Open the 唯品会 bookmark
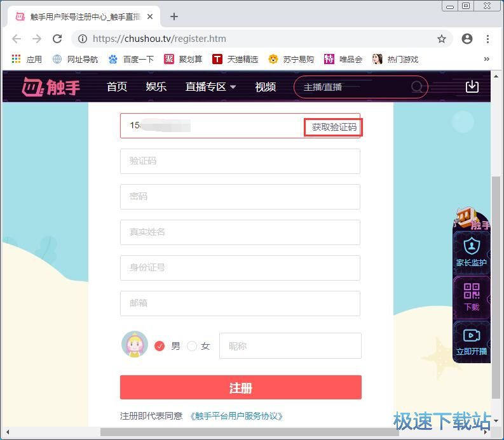Viewport: 504px width, 440px height. (x=343, y=60)
